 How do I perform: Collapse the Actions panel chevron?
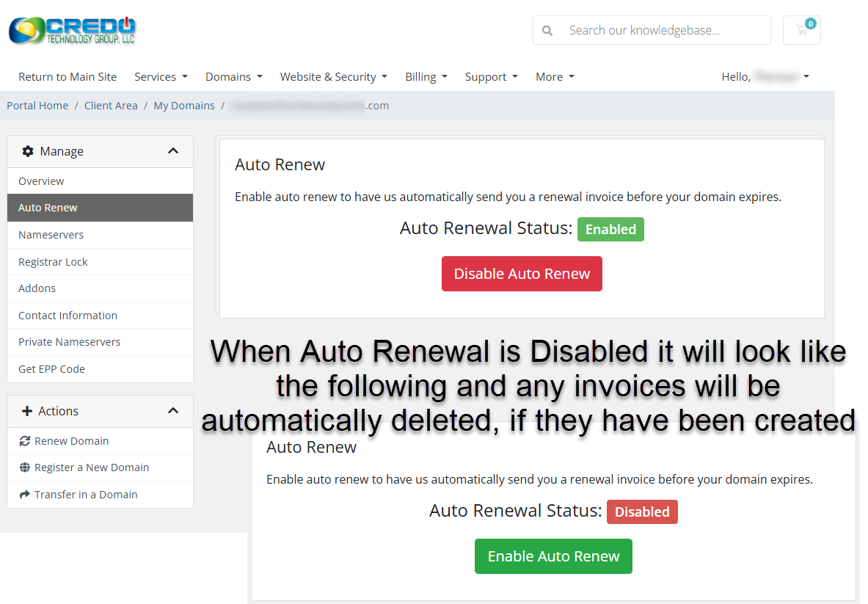point(173,411)
